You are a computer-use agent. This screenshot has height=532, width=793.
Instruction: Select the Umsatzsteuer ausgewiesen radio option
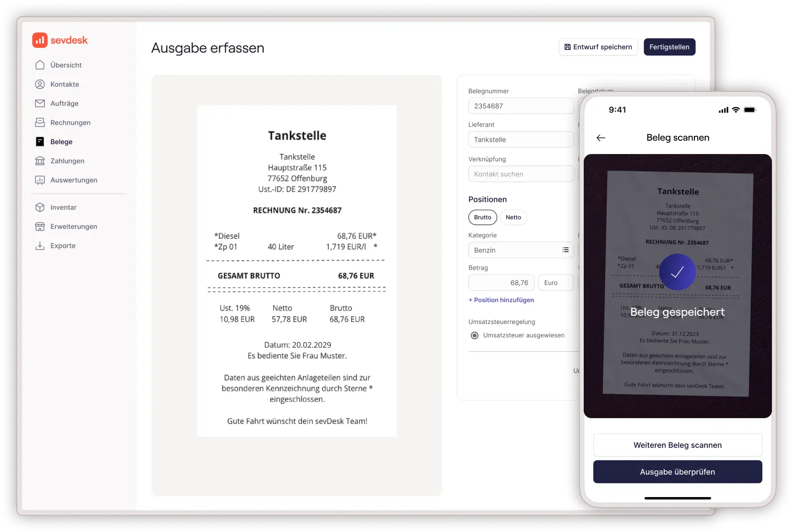pyautogui.click(x=475, y=335)
